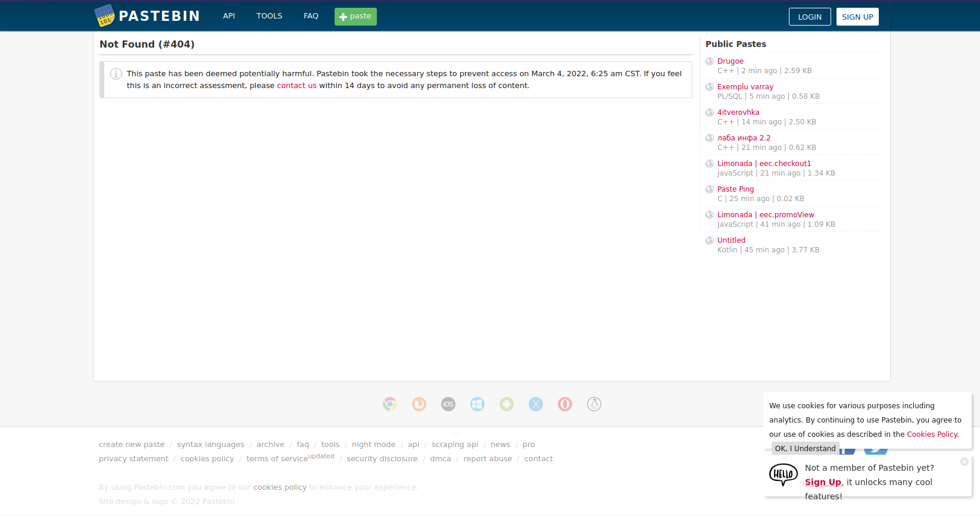Click footer create new paste link
The height and width of the screenshot is (516, 980).
click(132, 445)
